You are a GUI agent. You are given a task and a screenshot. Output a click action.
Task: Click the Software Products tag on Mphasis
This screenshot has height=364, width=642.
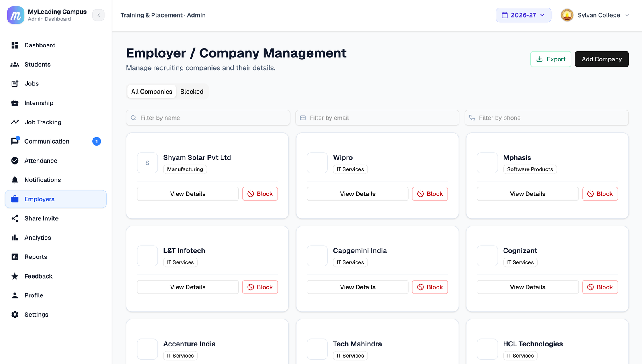(530, 169)
